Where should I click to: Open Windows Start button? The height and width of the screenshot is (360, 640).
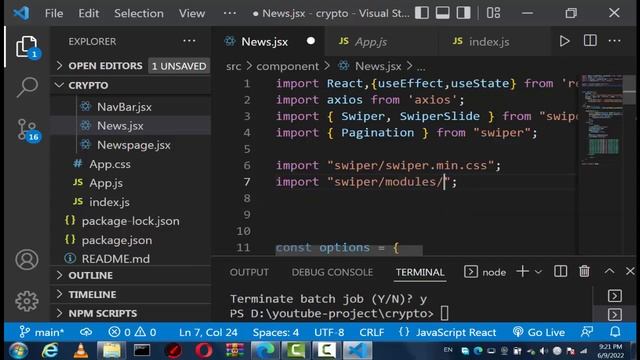pos(18,351)
